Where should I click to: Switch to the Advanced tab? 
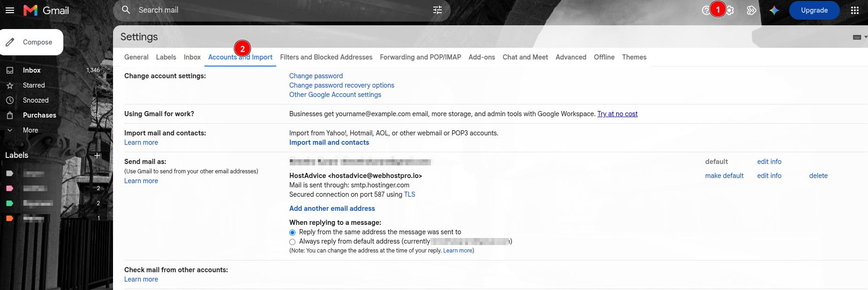tap(571, 57)
